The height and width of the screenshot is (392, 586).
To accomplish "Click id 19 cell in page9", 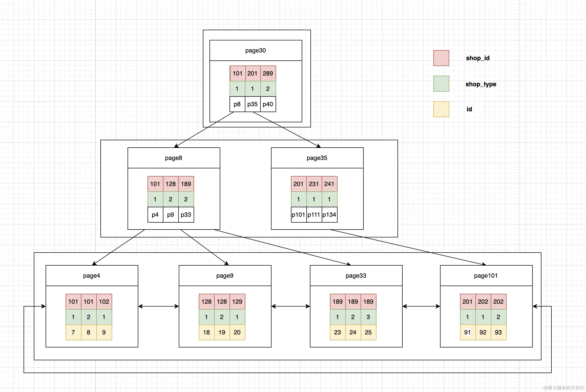I will 222,332.
